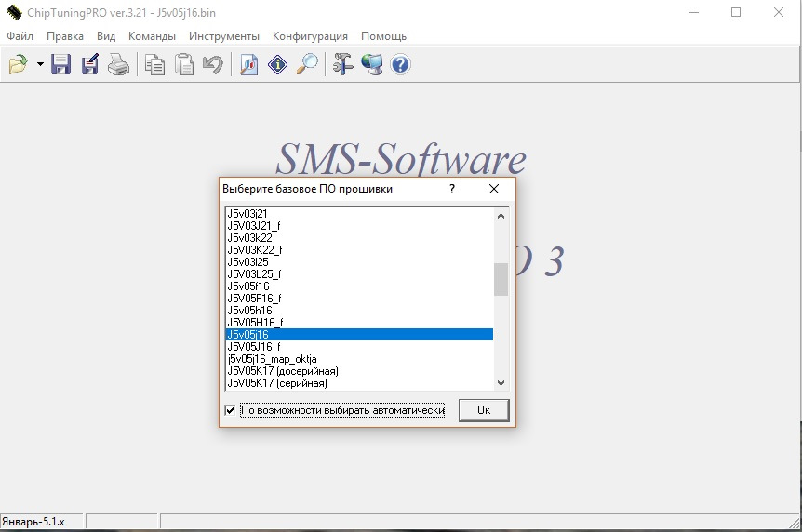Select J5V05K17 (серийная) in the list
The image size is (802, 532).
[x=359, y=383]
